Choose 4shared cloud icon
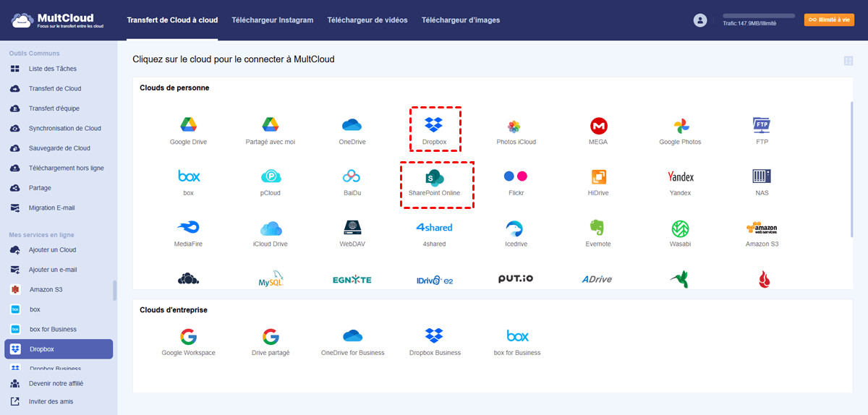This screenshot has width=868, height=415. tap(434, 228)
